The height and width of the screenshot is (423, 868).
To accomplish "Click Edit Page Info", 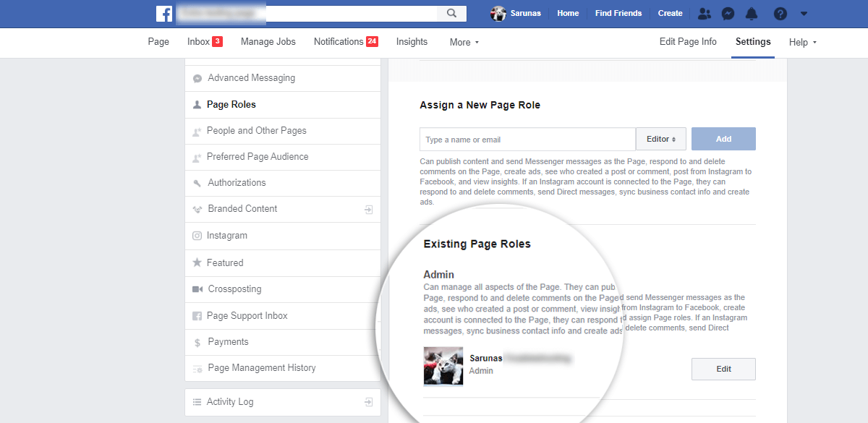I will [x=688, y=42].
